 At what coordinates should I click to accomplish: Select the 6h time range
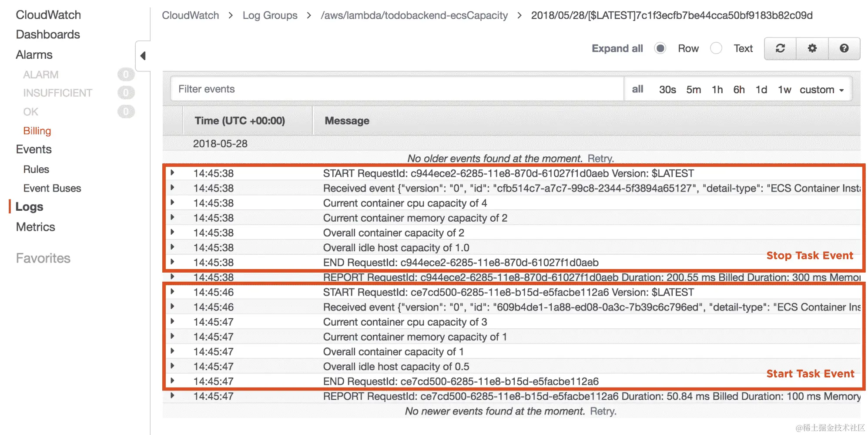(x=739, y=90)
